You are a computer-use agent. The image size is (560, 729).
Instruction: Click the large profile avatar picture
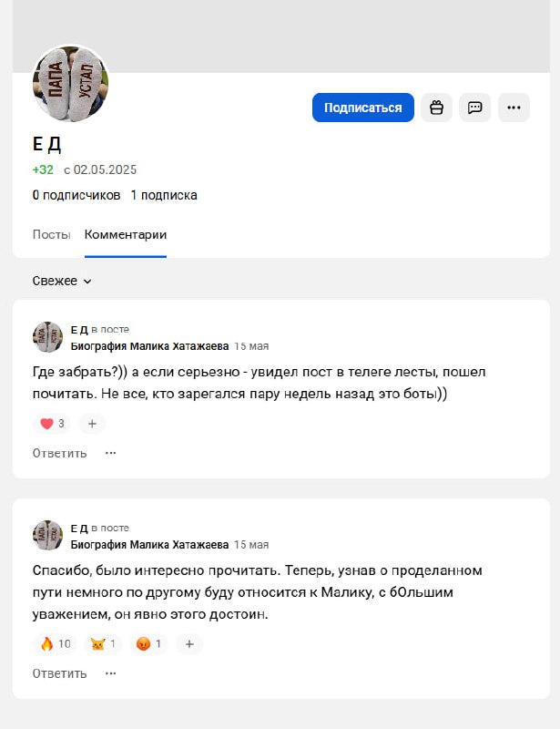point(71,84)
